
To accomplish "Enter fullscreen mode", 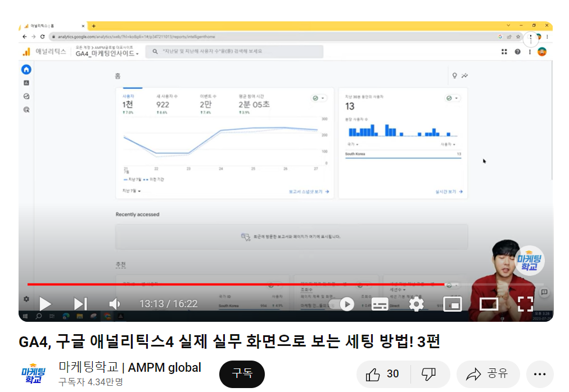I will click(525, 304).
